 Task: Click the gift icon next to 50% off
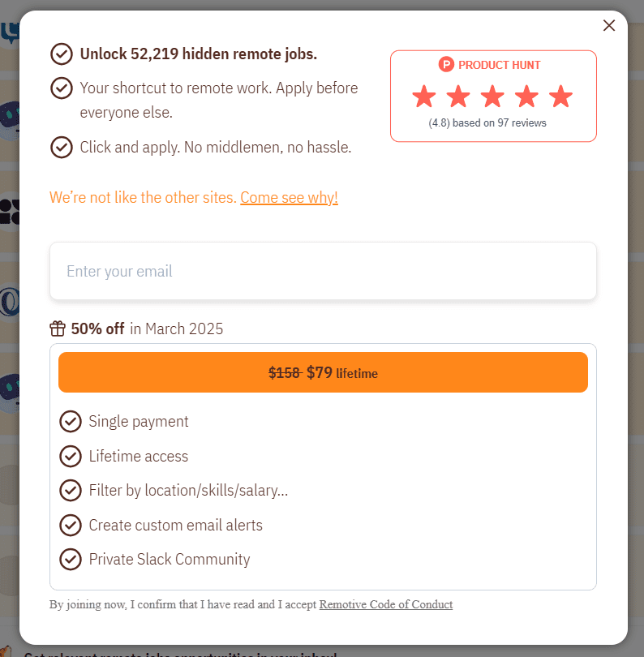pyautogui.click(x=57, y=328)
